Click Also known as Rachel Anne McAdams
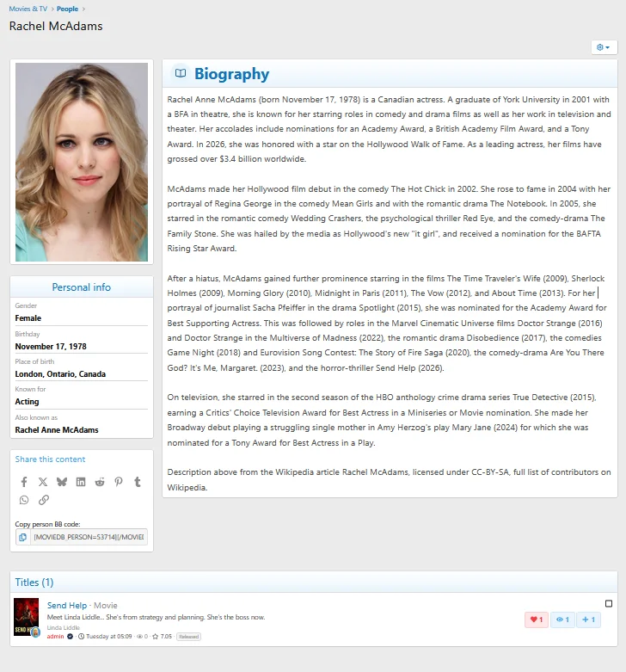 point(57,430)
